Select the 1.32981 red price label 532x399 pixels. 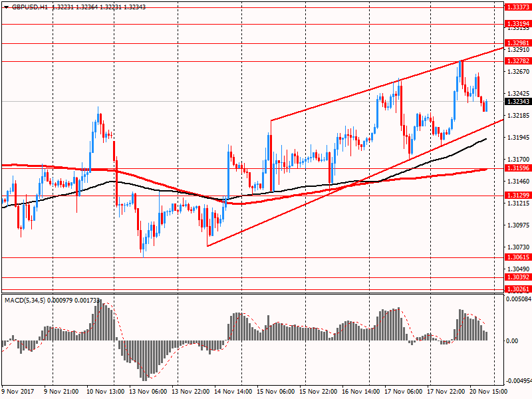tap(518, 43)
